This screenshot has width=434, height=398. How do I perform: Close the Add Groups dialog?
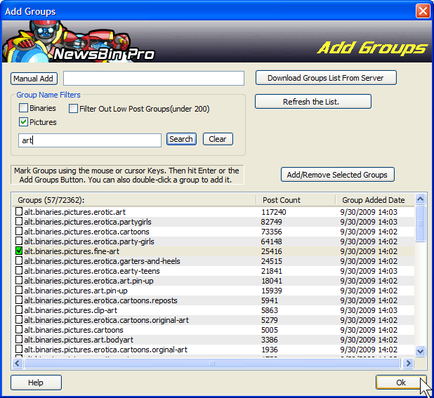click(423, 11)
